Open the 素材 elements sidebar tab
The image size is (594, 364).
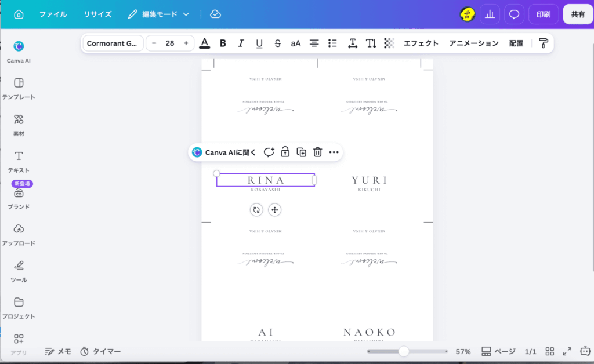click(19, 125)
